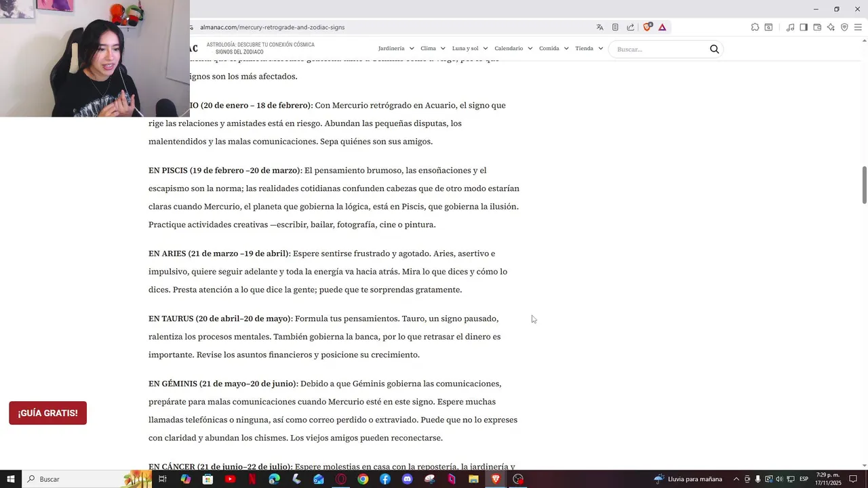The image size is (868, 488).
Task: Switch to Brave browser taskbar icon
Action: pyautogui.click(x=496, y=479)
